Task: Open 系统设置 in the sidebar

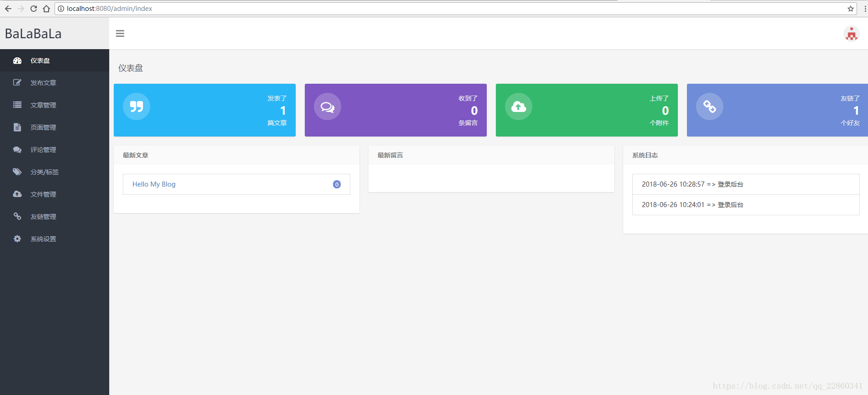Action: pyautogui.click(x=55, y=239)
